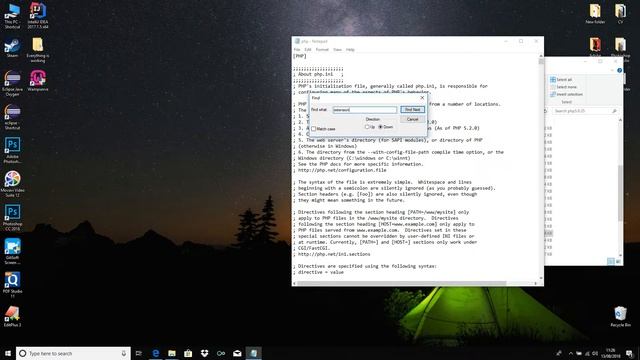Open Microsoft Store from the taskbar
This screenshot has height=360, width=640.
188,353
